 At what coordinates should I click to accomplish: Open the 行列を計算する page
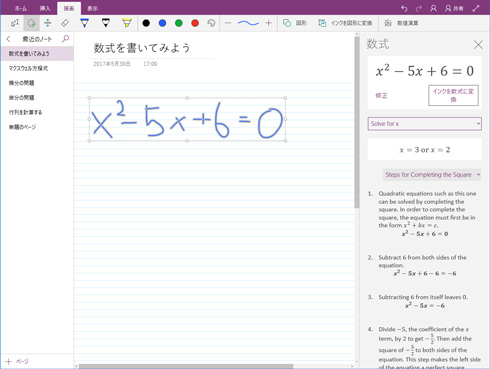point(37,112)
